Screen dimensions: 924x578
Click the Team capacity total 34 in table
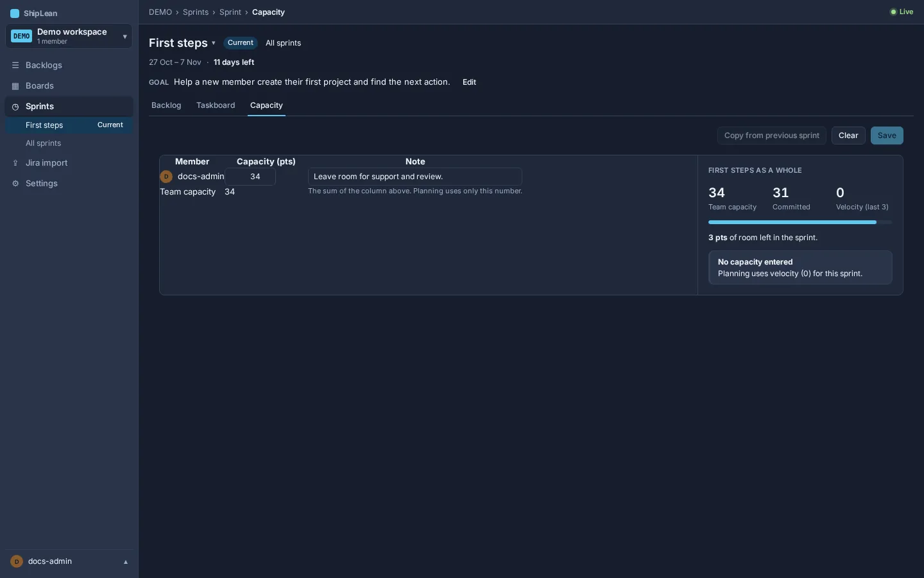[x=230, y=192]
